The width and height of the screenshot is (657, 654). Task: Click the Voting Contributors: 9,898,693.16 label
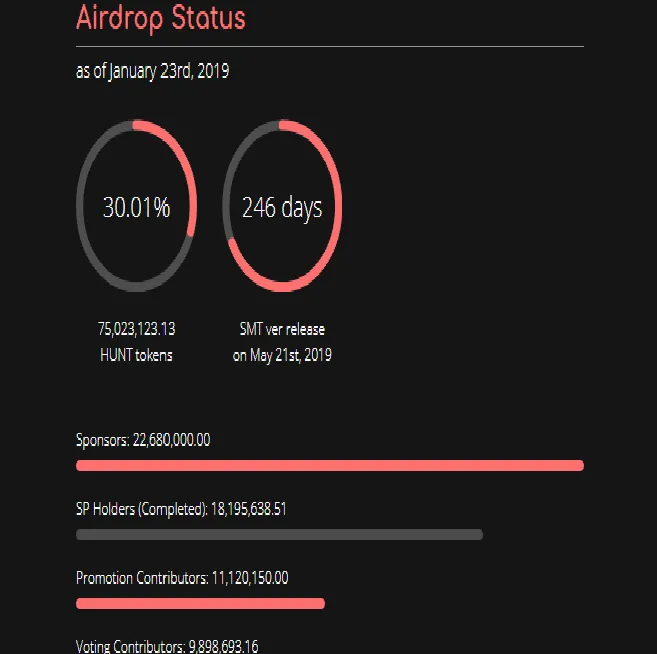(167, 646)
